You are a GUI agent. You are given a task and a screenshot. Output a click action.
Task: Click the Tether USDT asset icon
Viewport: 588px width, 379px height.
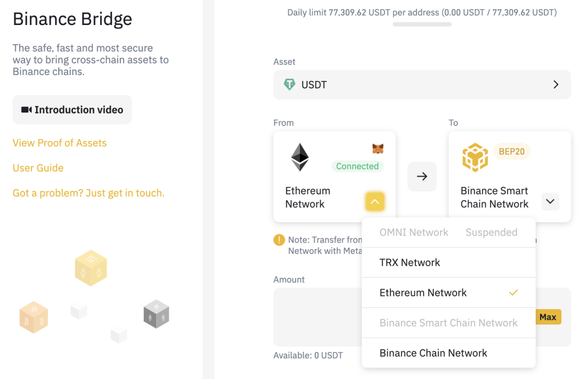[x=290, y=84]
